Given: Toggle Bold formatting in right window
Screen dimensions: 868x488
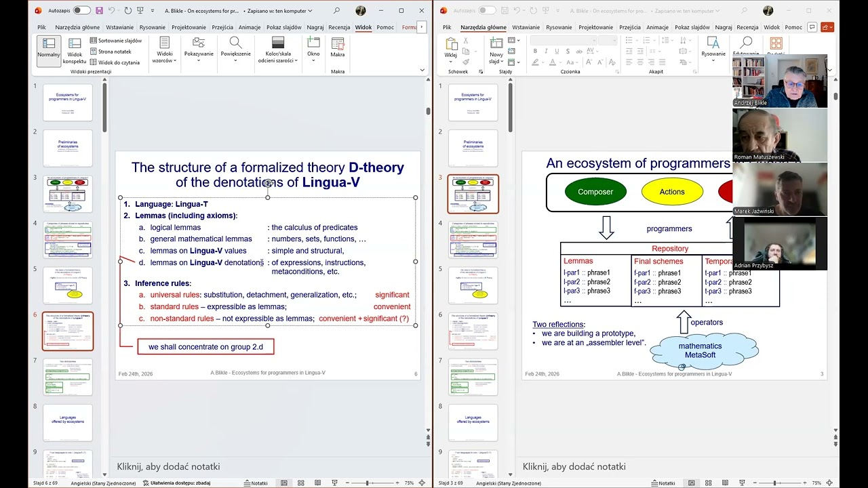Looking at the screenshot, I should point(535,52).
